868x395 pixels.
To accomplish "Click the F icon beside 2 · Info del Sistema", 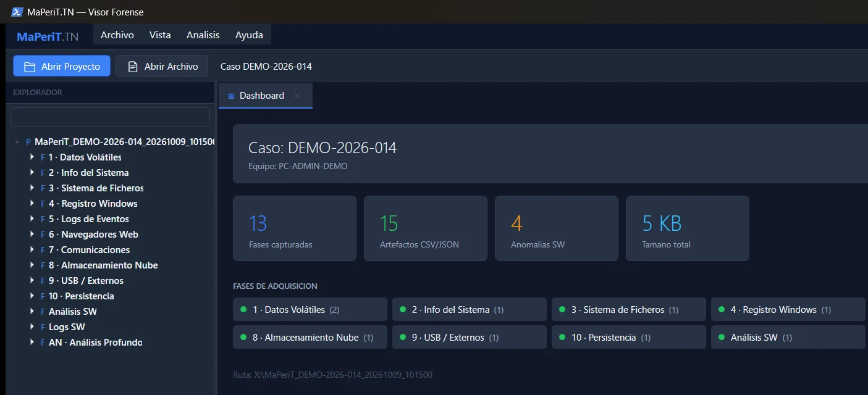I will (x=43, y=173).
